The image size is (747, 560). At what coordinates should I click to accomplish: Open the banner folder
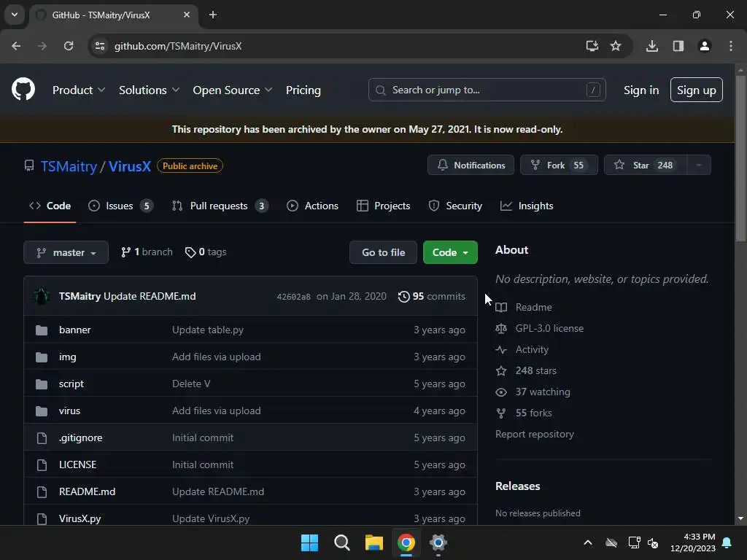[x=75, y=330]
